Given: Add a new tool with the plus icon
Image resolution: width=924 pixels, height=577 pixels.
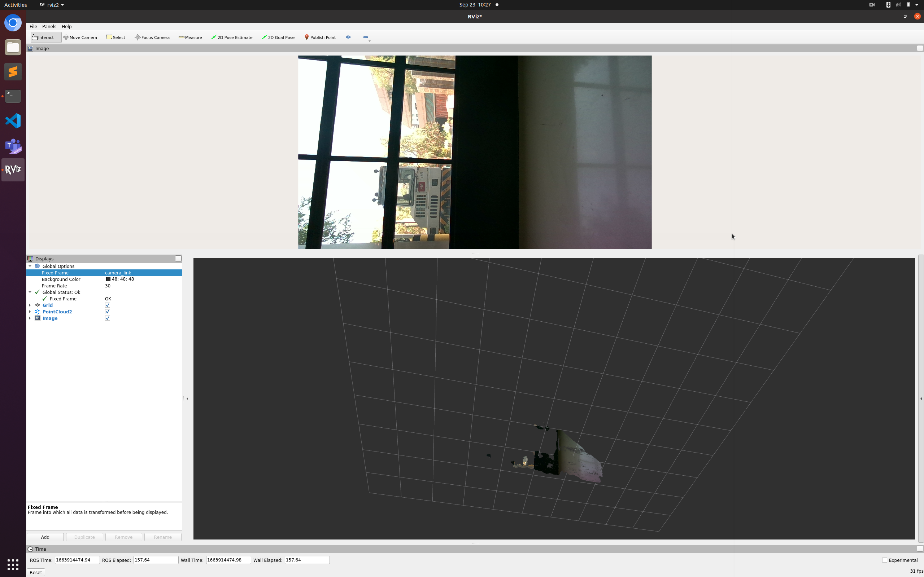Looking at the screenshot, I should click(x=348, y=37).
